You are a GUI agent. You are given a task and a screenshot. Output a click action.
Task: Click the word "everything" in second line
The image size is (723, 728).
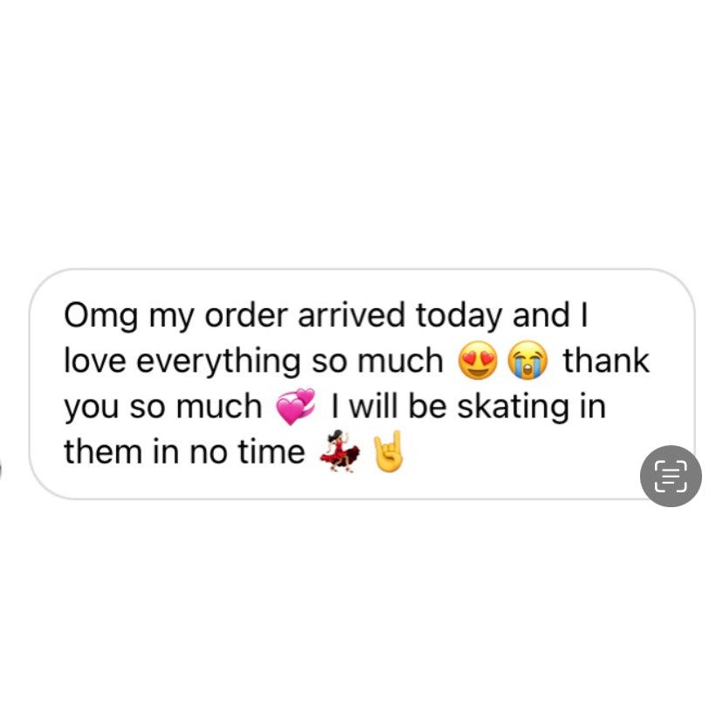pyautogui.click(x=218, y=362)
